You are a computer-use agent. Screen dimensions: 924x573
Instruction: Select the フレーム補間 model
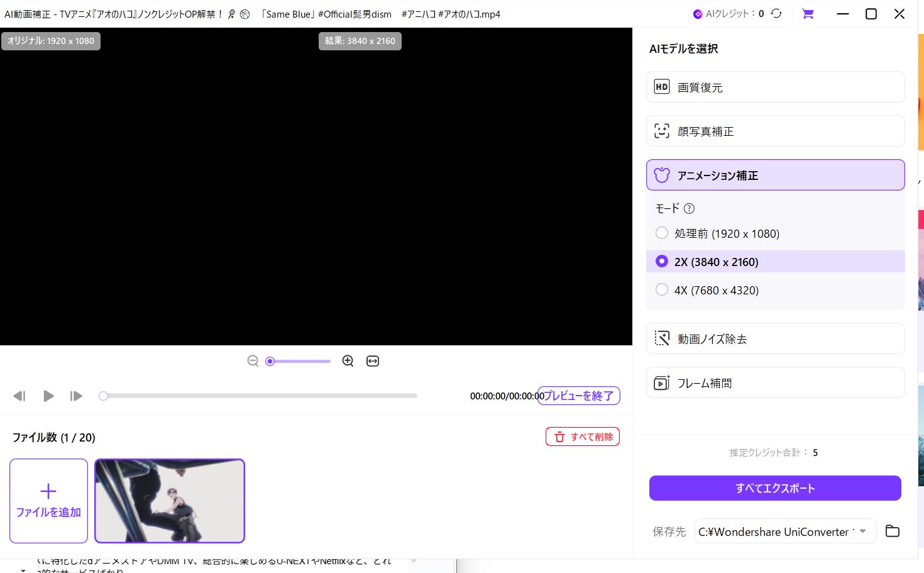[775, 382]
